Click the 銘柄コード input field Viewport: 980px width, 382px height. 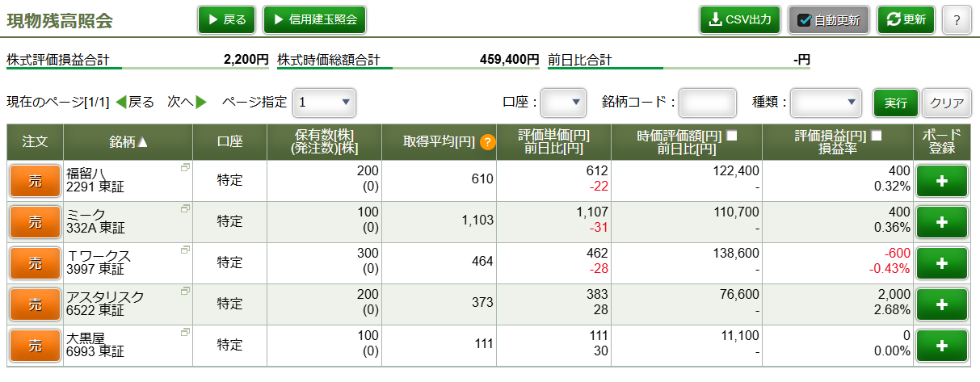[x=707, y=103]
